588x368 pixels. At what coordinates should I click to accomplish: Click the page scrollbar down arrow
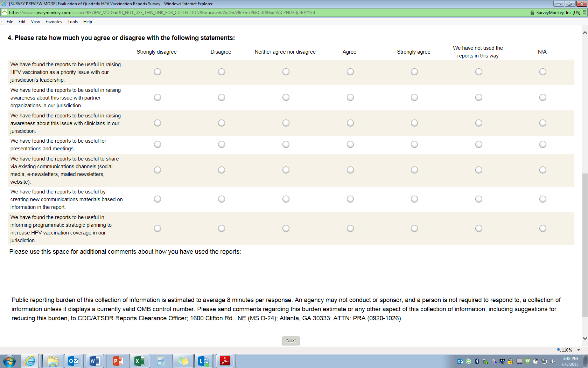click(585, 339)
